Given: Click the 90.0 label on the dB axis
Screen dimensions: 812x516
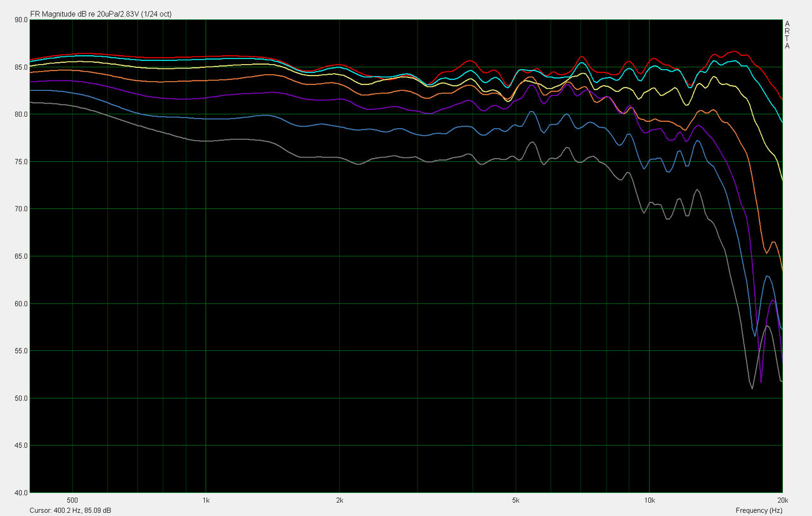Looking at the screenshot, I should (x=21, y=20).
